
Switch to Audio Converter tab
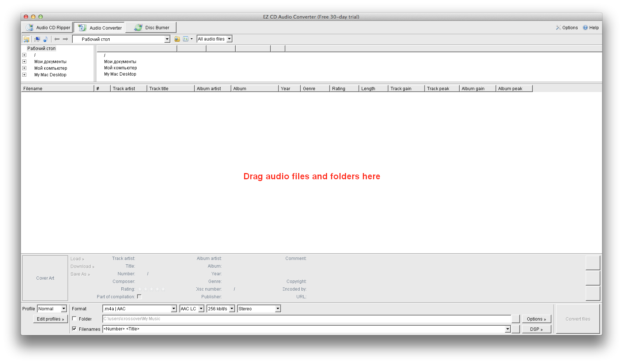99,27
